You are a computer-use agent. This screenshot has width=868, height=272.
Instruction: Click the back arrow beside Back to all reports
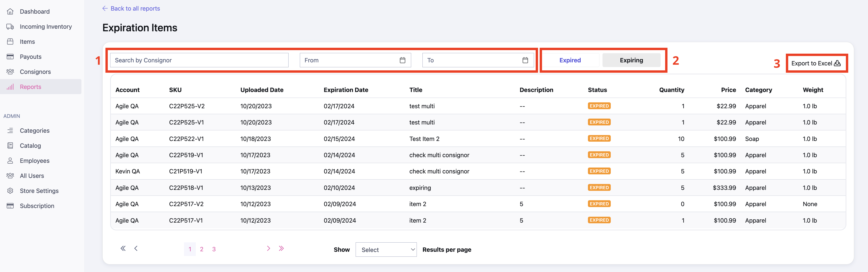[x=105, y=8]
